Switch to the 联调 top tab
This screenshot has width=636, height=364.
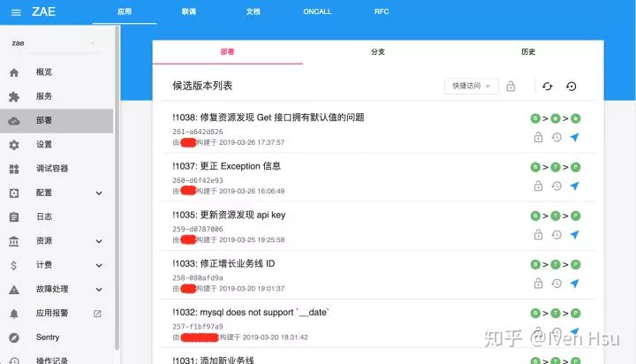(x=189, y=11)
